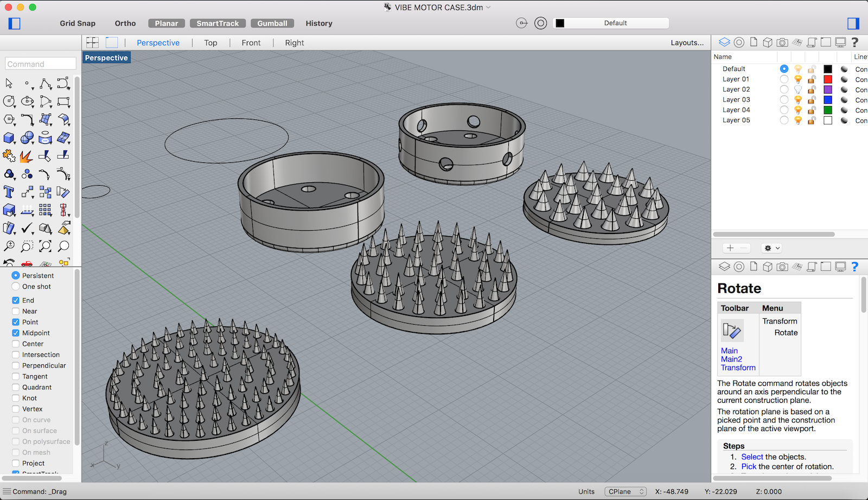Open the CPlane dropdown in status bar
The image size is (868, 500).
tap(626, 491)
